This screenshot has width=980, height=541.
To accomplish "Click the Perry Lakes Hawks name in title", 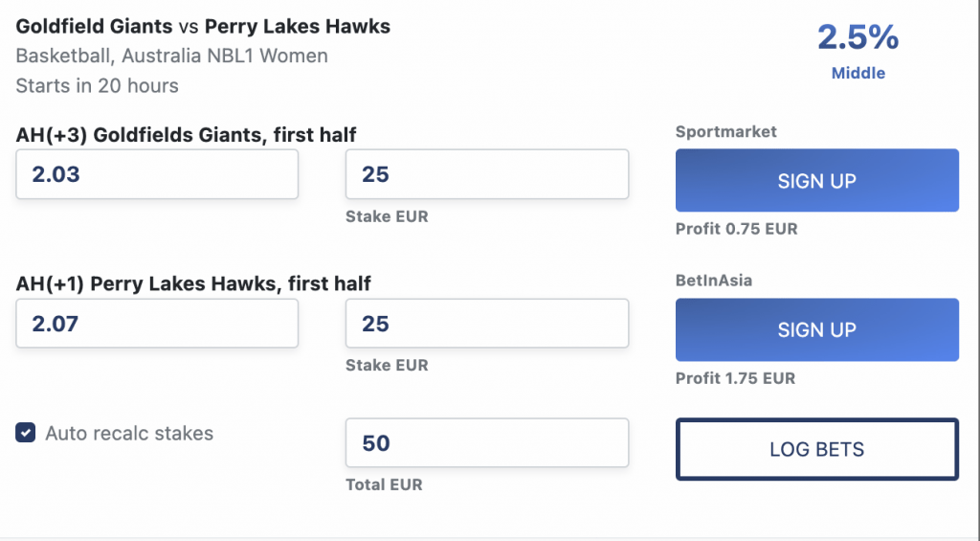I will [x=298, y=26].
